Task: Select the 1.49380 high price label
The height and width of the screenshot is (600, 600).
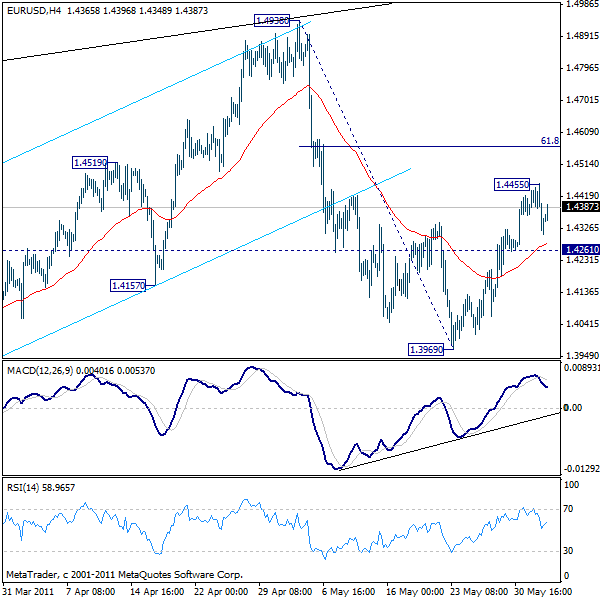Action: click(x=272, y=20)
